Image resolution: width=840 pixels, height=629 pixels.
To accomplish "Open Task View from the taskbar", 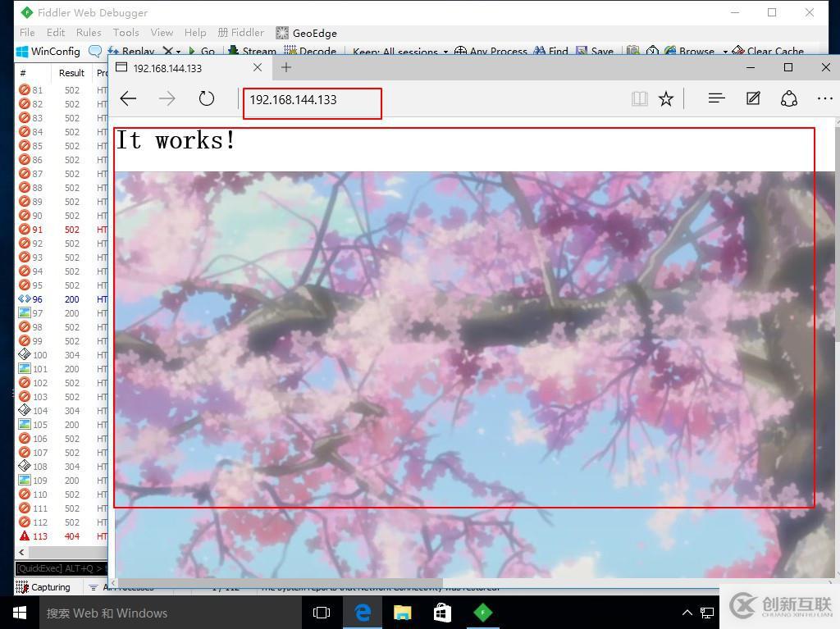I will click(322, 613).
